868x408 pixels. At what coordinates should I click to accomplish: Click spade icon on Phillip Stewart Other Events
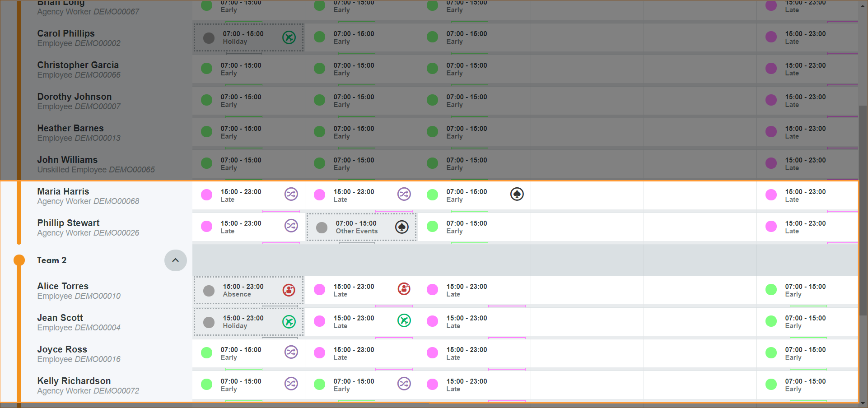[x=401, y=227]
